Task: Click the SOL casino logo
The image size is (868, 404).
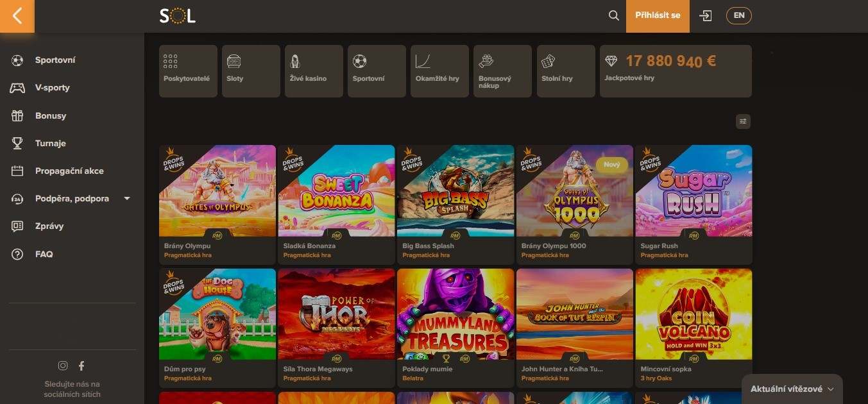Action: pyautogui.click(x=178, y=15)
